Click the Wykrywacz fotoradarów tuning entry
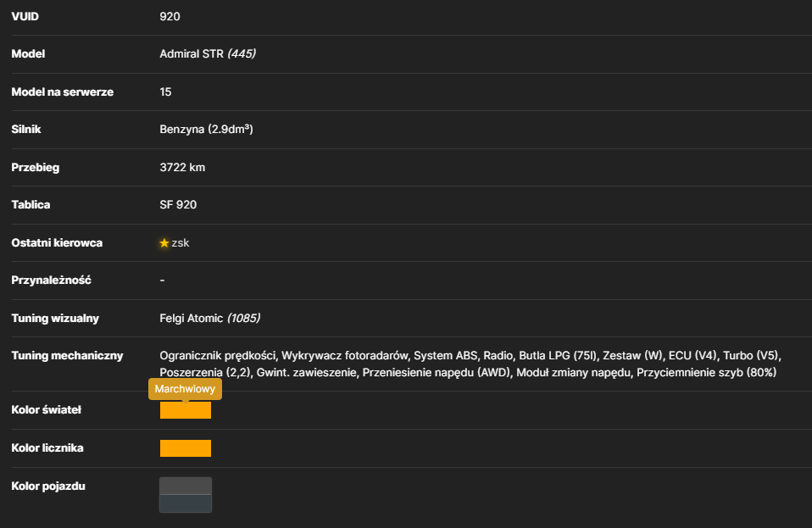Screen dimensions: 812x528 pyautogui.click(x=344, y=356)
